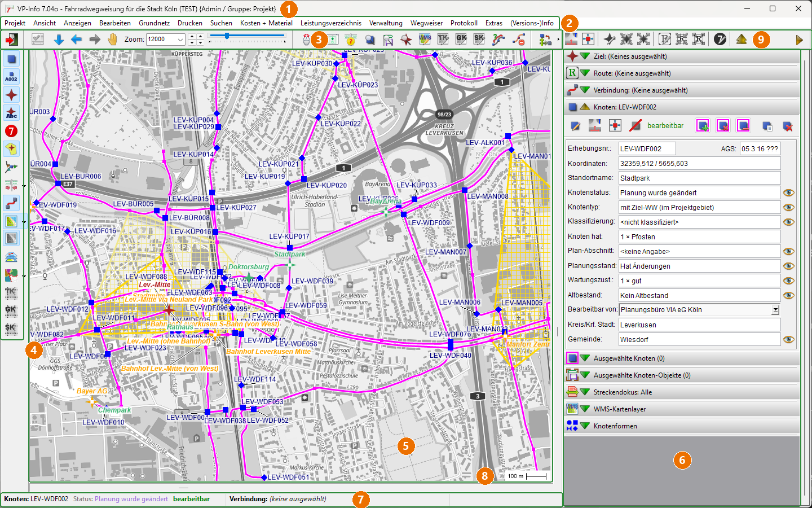812x508 pixels.
Task: Open the Wegweiser menu
Action: 427,23
